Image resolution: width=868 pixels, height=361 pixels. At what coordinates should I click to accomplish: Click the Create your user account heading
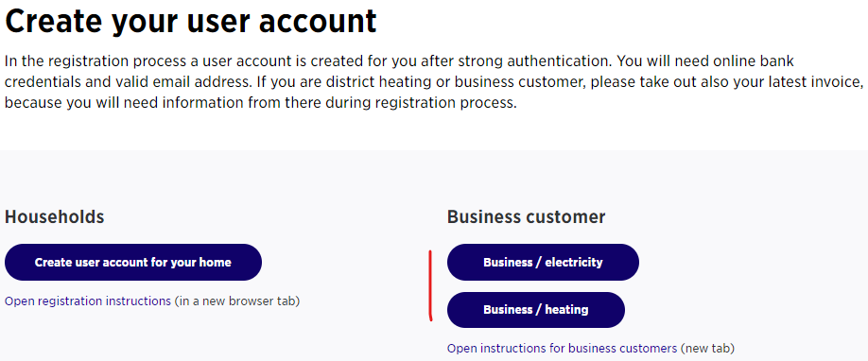190,21
